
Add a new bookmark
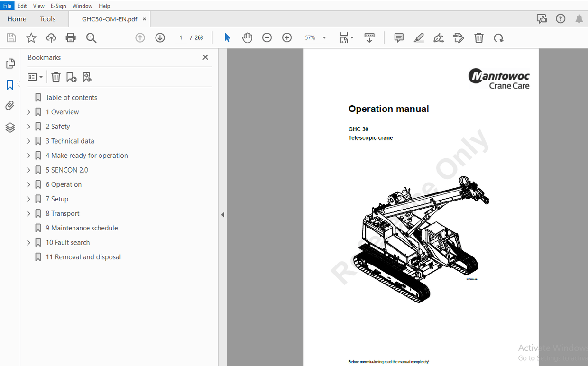point(71,76)
